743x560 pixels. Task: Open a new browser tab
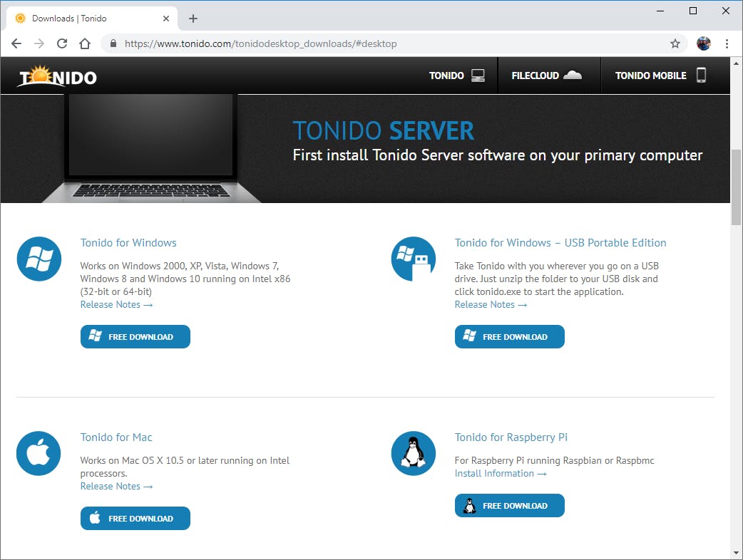tap(193, 19)
